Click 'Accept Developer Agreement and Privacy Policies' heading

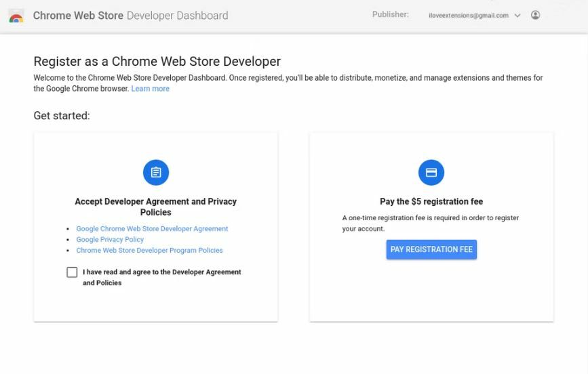(155, 207)
